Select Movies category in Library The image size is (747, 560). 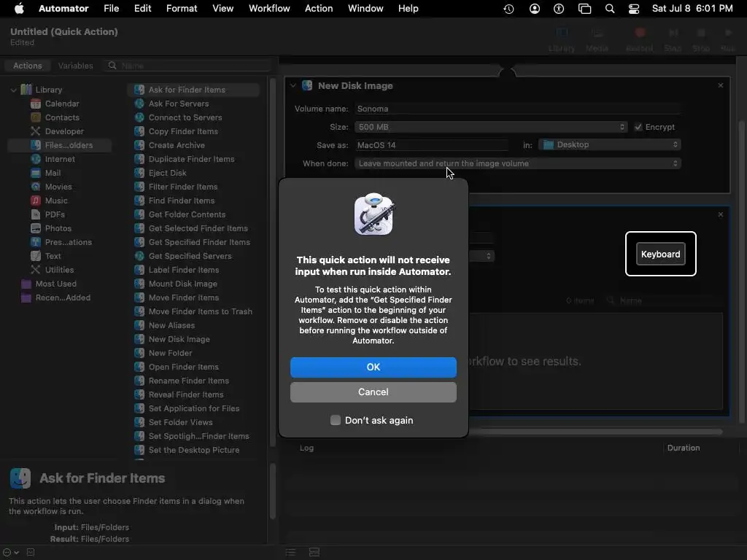pyautogui.click(x=58, y=187)
